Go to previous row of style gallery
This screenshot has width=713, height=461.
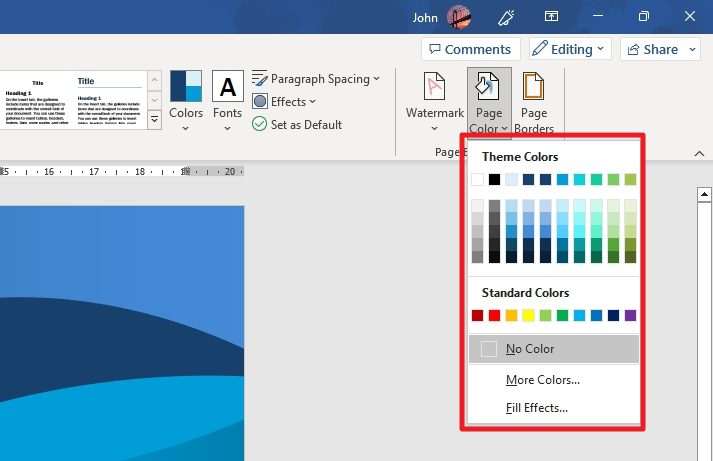(155, 80)
